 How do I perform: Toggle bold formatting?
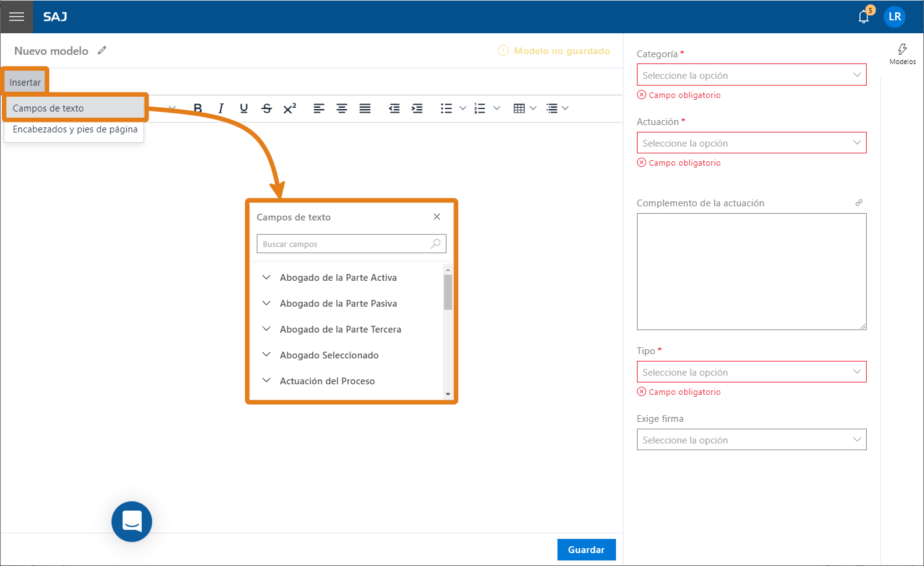click(198, 108)
